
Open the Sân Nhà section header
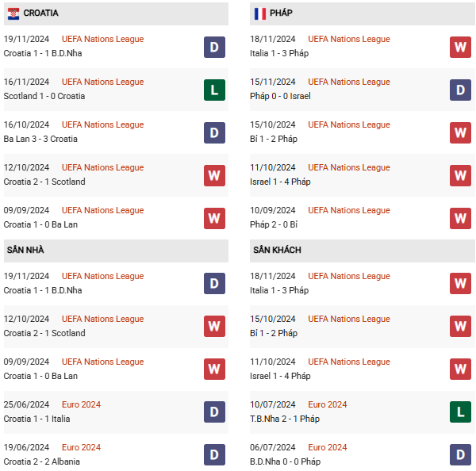(116, 251)
